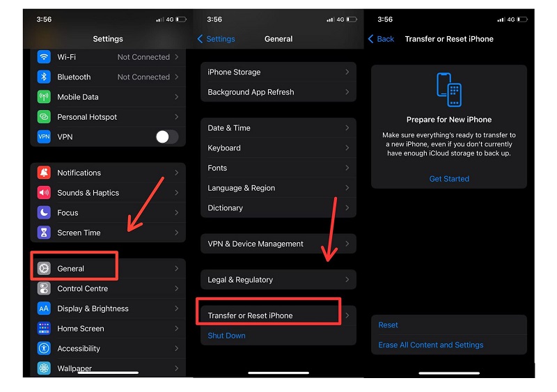The height and width of the screenshot is (392, 557).
Task: Tap the Settings back label in General
Action: 221,39
